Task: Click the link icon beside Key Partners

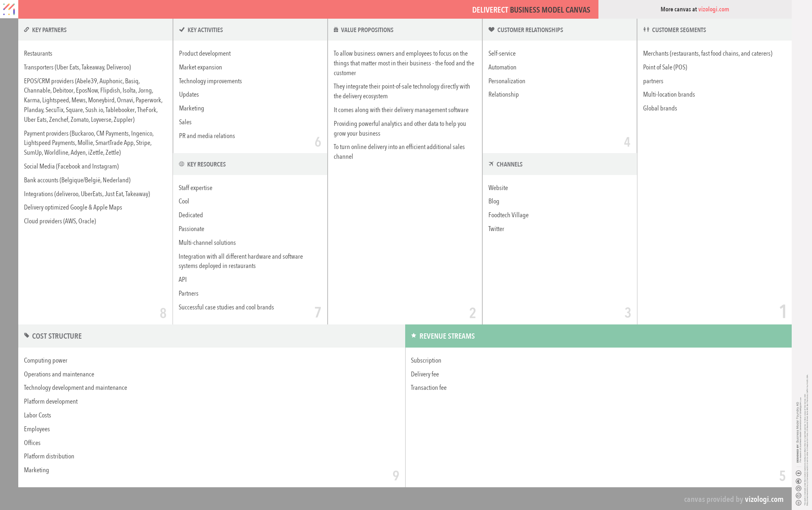Action: pyautogui.click(x=27, y=30)
